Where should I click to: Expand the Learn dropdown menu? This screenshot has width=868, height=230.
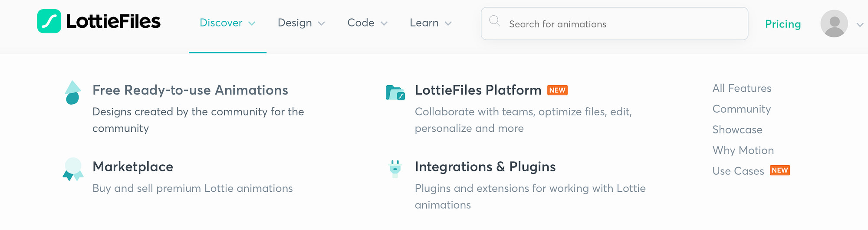pos(431,23)
